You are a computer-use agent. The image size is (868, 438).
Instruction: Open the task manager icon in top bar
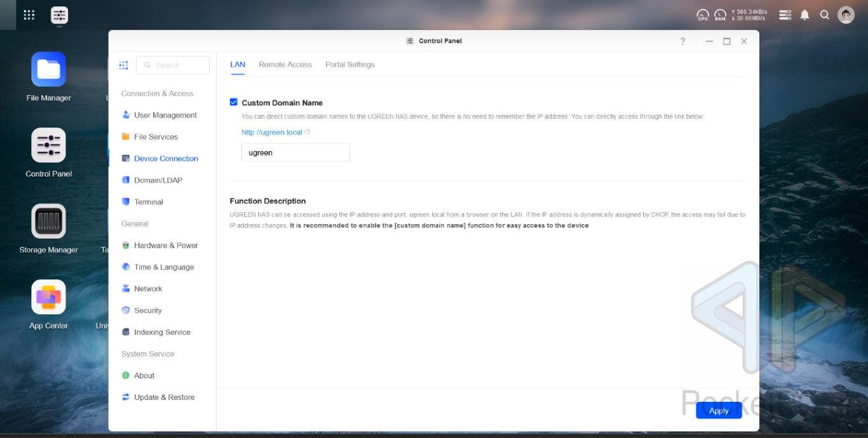785,15
